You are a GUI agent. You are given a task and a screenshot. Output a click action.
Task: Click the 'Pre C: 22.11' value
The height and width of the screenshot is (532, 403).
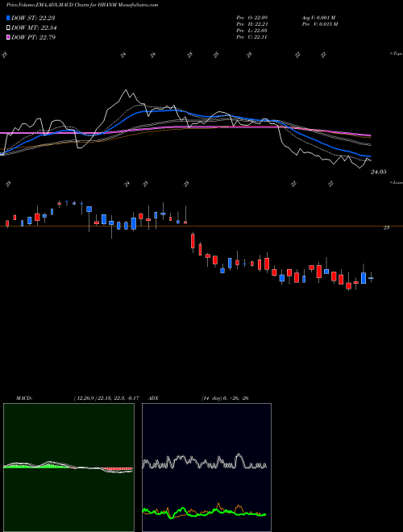pos(253,36)
